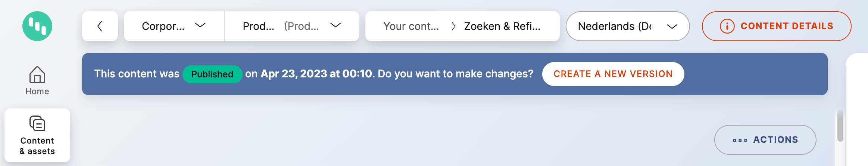868x166 pixels.
Task: Go back with the left chevron button
Action: pyautogui.click(x=100, y=26)
